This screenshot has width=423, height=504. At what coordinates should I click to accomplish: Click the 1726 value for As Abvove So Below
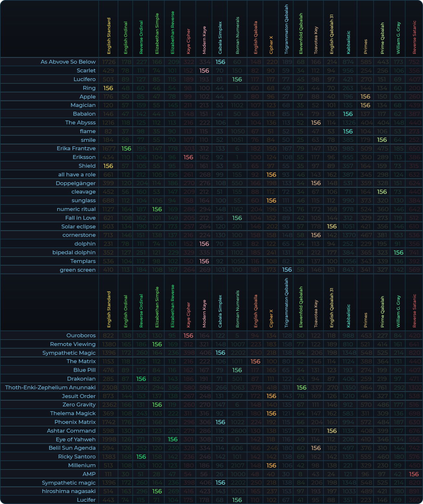coord(108,62)
